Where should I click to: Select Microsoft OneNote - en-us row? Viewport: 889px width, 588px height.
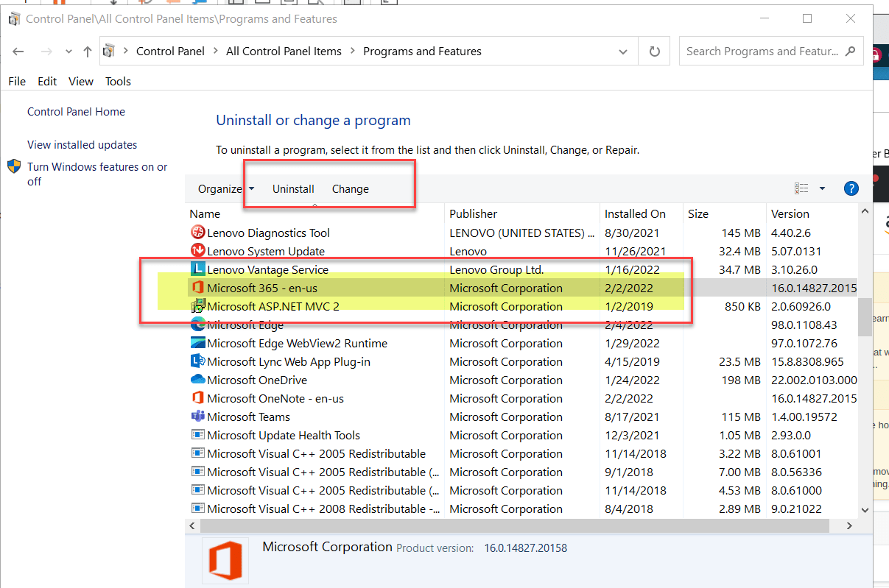(x=522, y=398)
